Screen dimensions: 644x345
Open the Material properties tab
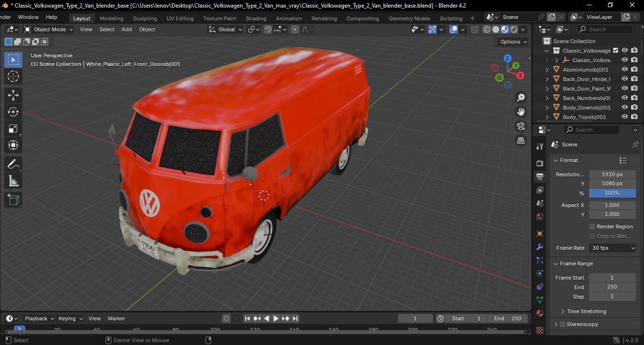[539, 313]
